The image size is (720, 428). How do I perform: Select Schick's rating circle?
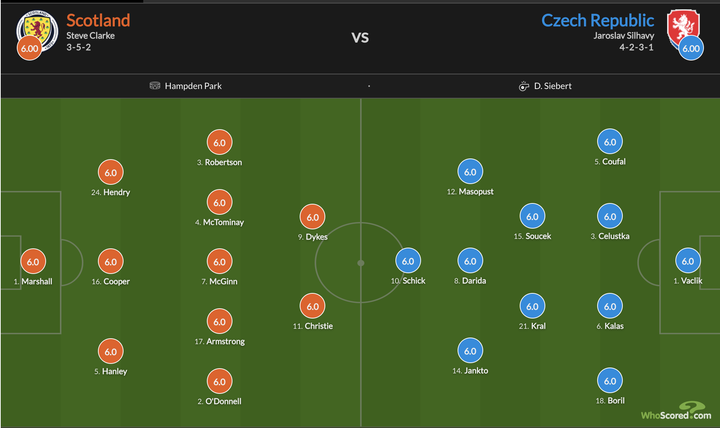click(407, 262)
